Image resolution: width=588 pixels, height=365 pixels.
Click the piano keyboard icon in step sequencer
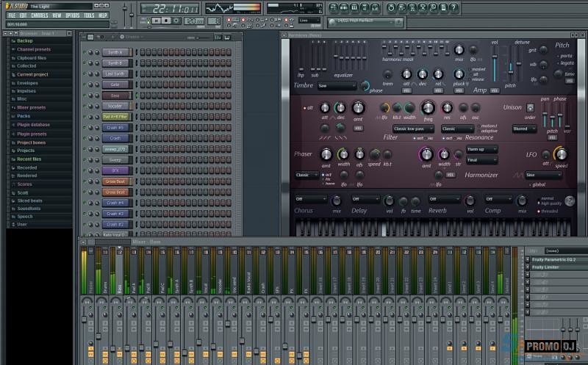[227, 37]
